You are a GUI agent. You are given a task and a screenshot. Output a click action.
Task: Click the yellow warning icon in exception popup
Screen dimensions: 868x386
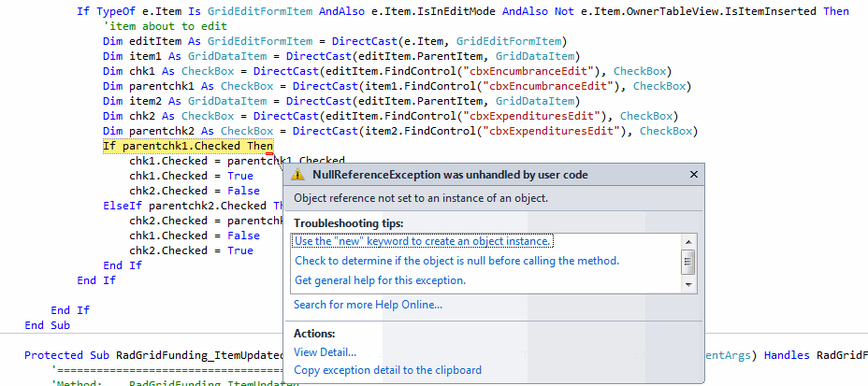coord(297,175)
